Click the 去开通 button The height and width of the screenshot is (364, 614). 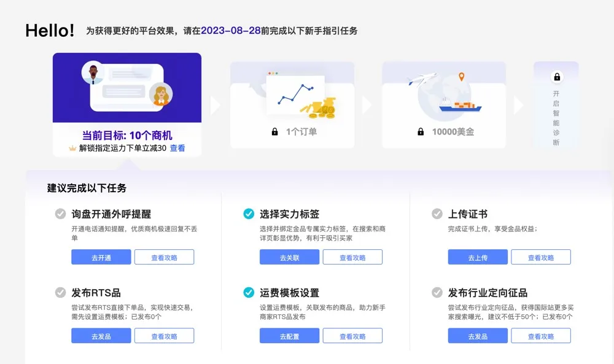pyautogui.click(x=101, y=257)
